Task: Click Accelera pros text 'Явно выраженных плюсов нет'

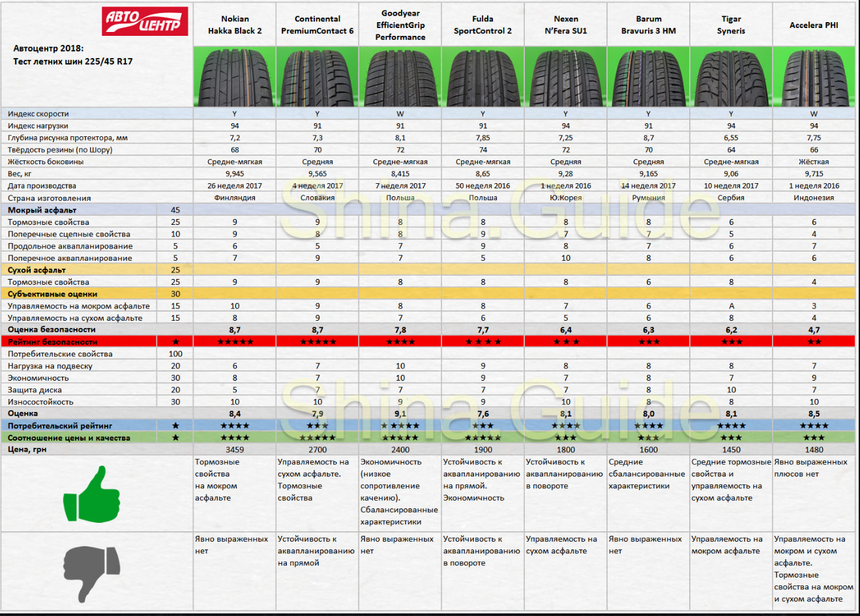Action: coord(810,468)
